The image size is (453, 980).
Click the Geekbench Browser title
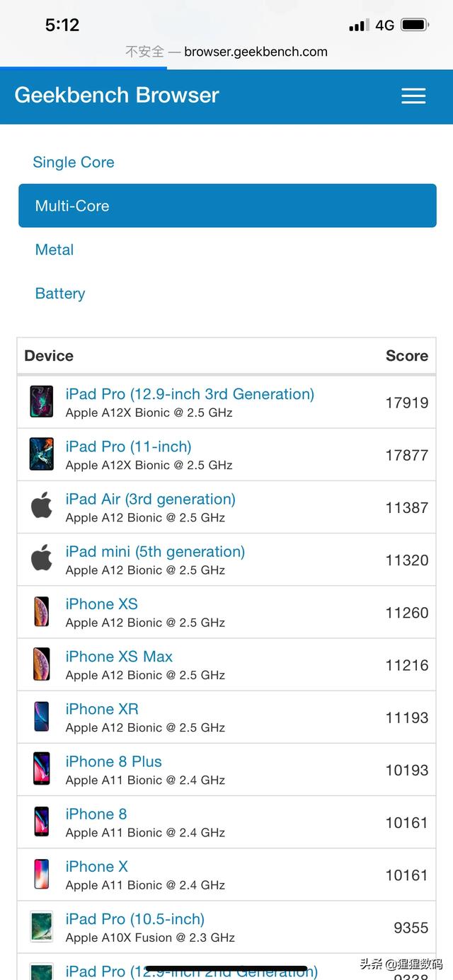pos(117,96)
